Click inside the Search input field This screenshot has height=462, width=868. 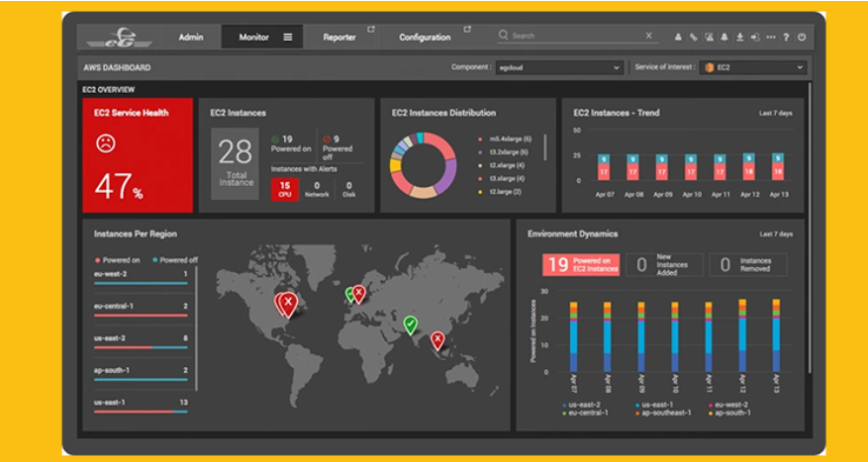point(574,36)
